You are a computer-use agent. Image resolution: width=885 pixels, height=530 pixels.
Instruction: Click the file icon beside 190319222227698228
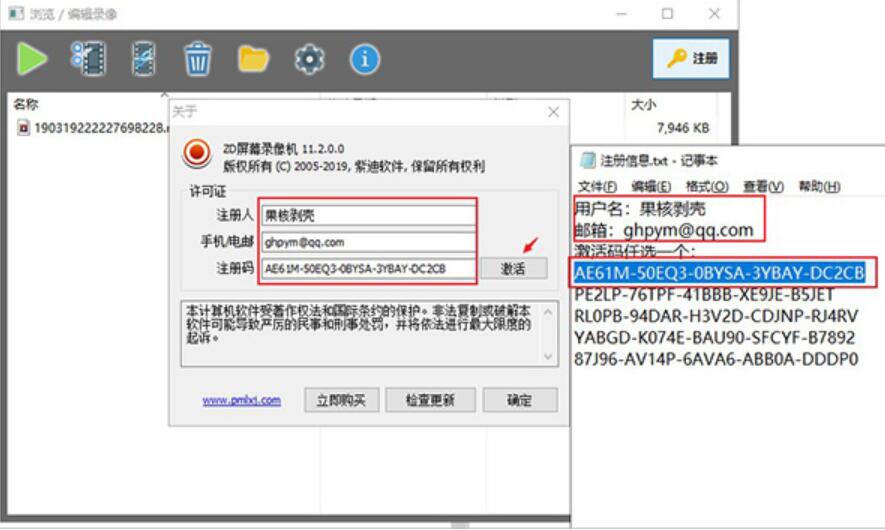click(23, 128)
